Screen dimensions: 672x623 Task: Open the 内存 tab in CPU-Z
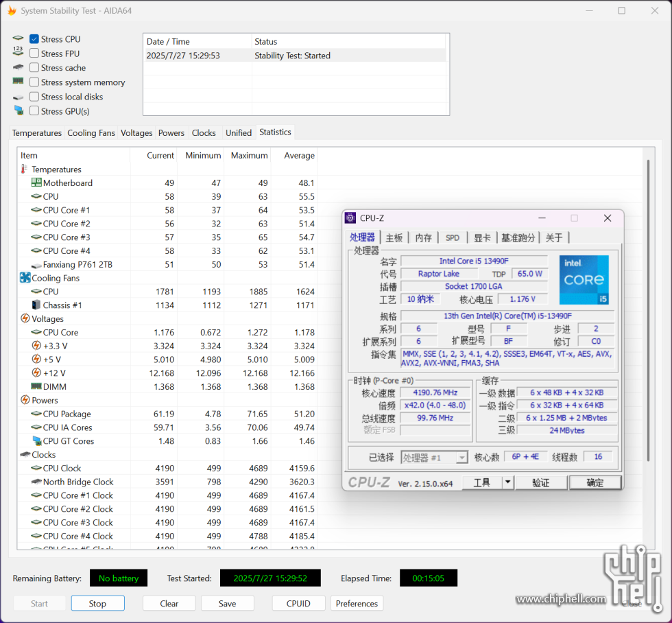tap(424, 238)
